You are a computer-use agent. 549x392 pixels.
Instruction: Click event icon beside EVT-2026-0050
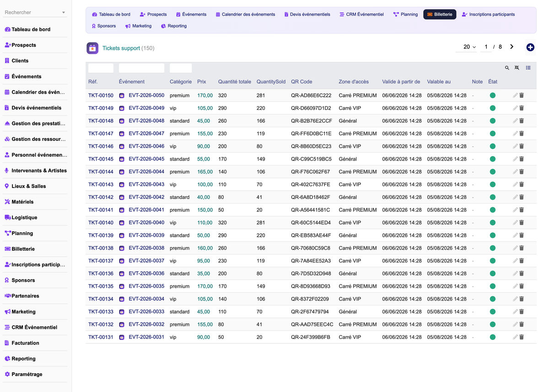point(122,96)
